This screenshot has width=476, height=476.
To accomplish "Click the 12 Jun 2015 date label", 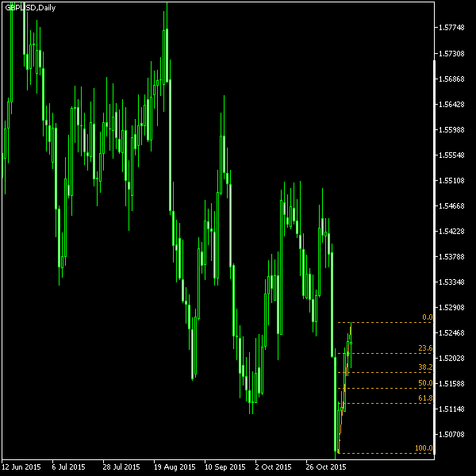I will coord(21,467).
